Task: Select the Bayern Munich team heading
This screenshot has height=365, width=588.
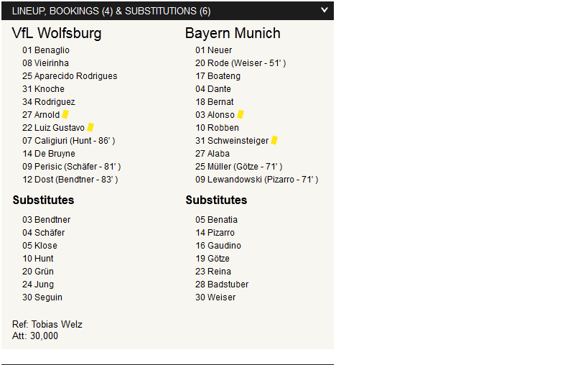Action: pyautogui.click(x=233, y=33)
